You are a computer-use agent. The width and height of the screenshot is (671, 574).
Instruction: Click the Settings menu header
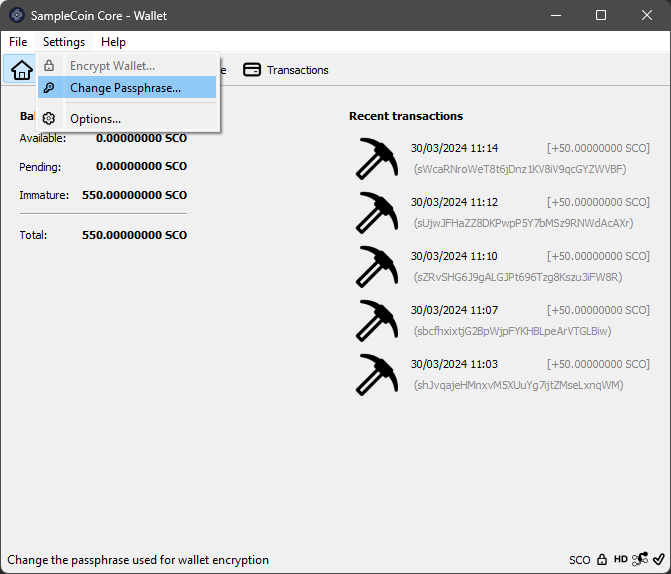64,42
